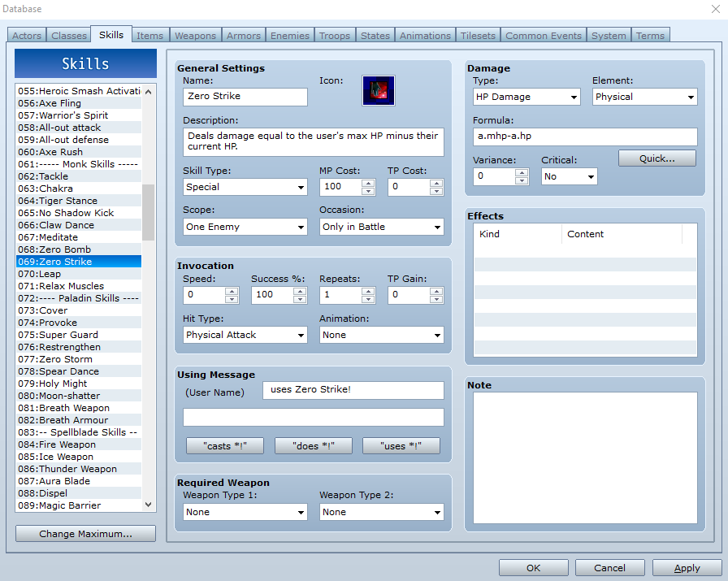Decrease Speed value with the down arrow
This screenshot has width=728, height=581.
click(232, 299)
